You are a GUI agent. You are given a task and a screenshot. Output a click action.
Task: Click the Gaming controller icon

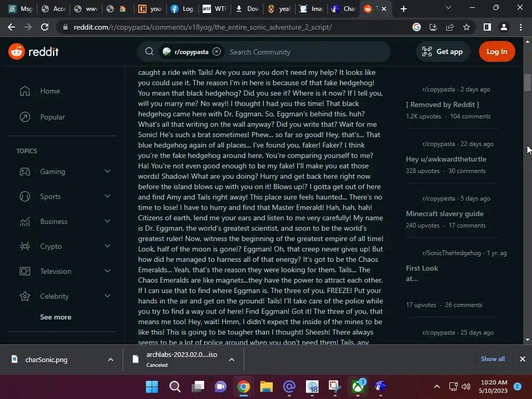coord(25,171)
